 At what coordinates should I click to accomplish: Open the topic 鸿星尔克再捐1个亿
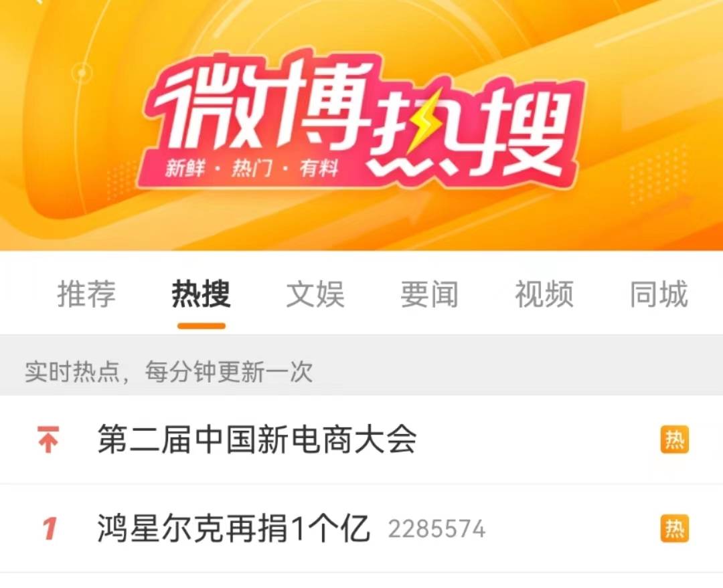coord(234,528)
